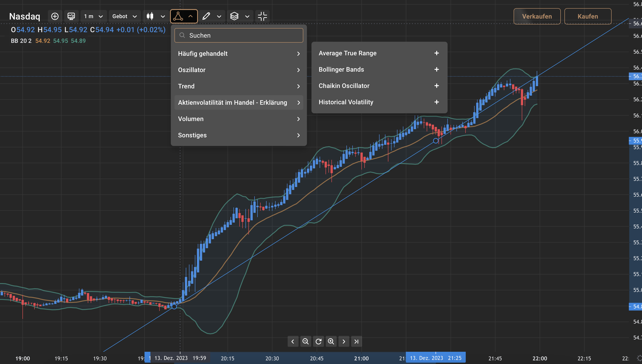Open the Volumen category
Image resolution: width=642 pixels, height=364 pixels.
tap(239, 119)
